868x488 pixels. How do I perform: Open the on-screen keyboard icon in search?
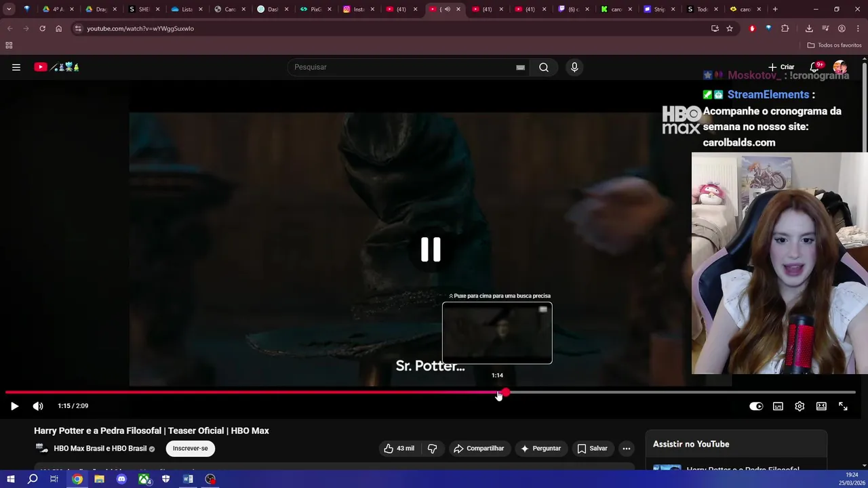pos(520,67)
